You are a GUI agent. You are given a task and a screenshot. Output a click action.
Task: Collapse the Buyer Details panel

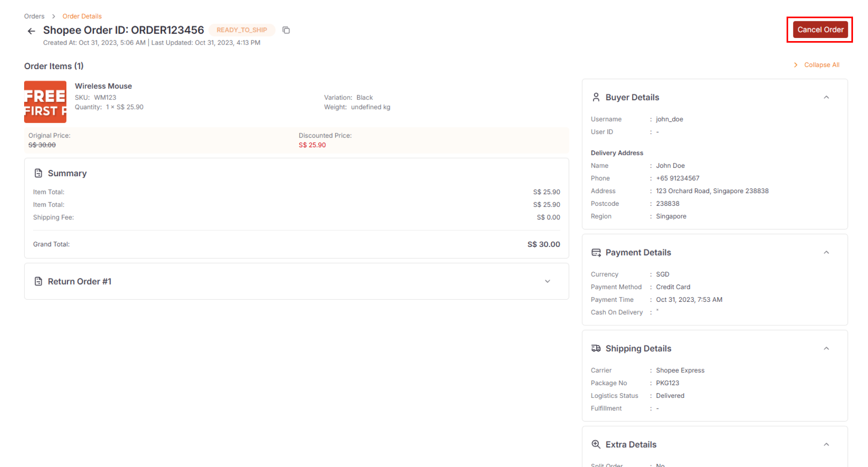click(826, 97)
